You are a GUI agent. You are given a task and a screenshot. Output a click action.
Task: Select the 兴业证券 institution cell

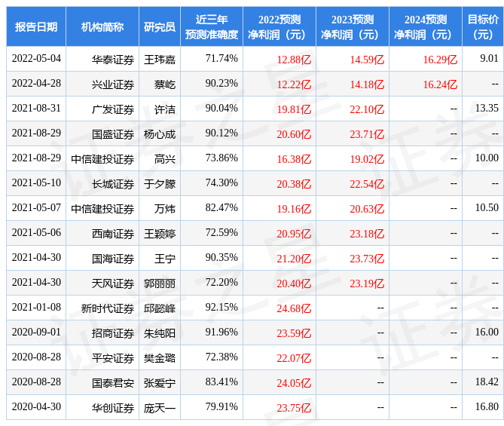pos(113,84)
